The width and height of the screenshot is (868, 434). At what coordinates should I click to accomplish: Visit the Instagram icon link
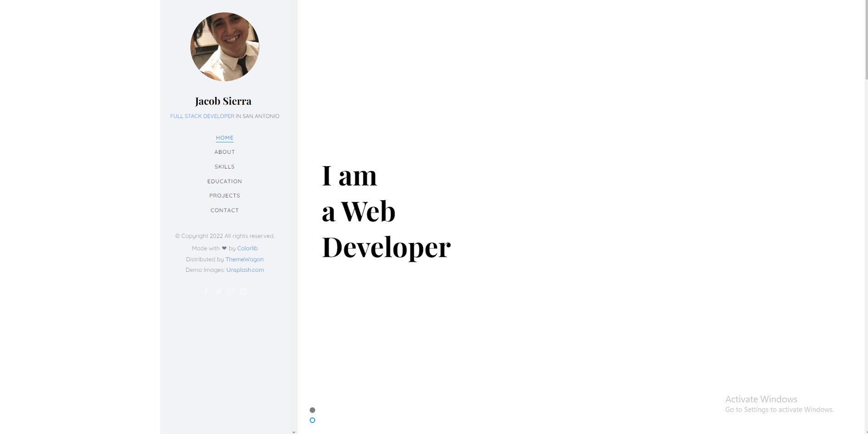(x=231, y=291)
